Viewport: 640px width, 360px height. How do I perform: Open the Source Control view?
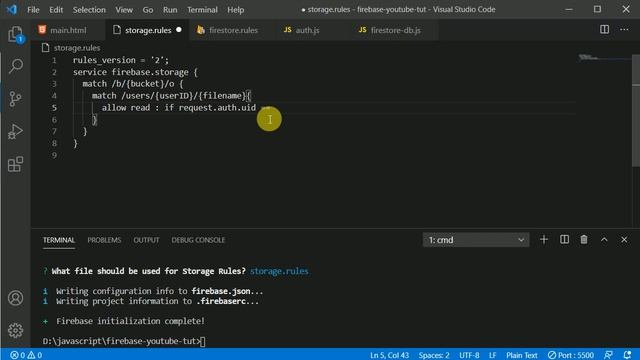point(16,98)
